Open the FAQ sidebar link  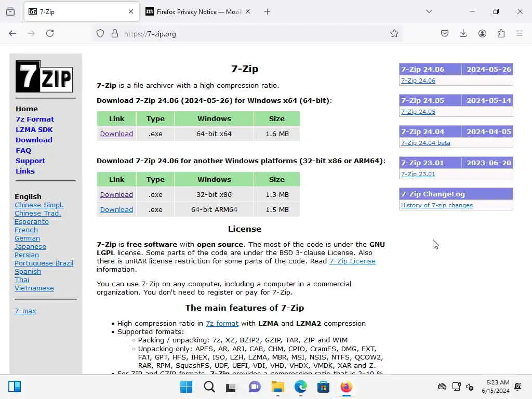[23, 151]
